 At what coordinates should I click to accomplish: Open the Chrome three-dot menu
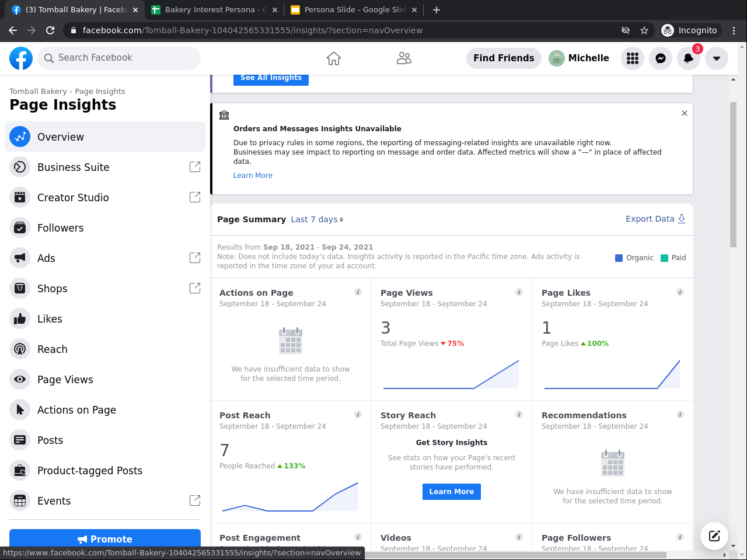[734, 30]
